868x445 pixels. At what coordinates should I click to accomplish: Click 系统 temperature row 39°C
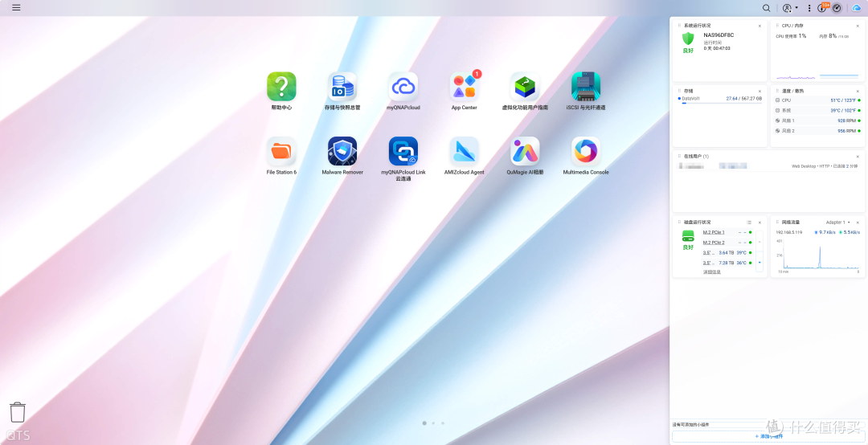tap(817, 111)
